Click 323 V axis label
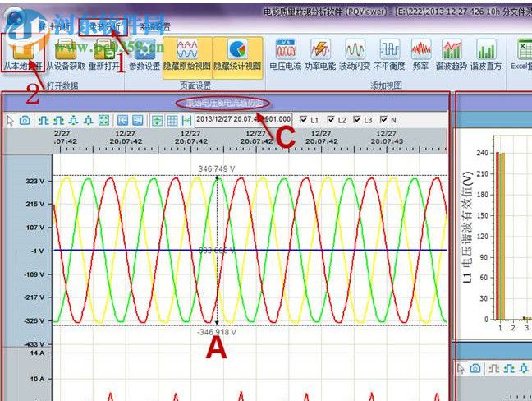Screen dimensions: 532x401 pos(35,182)
